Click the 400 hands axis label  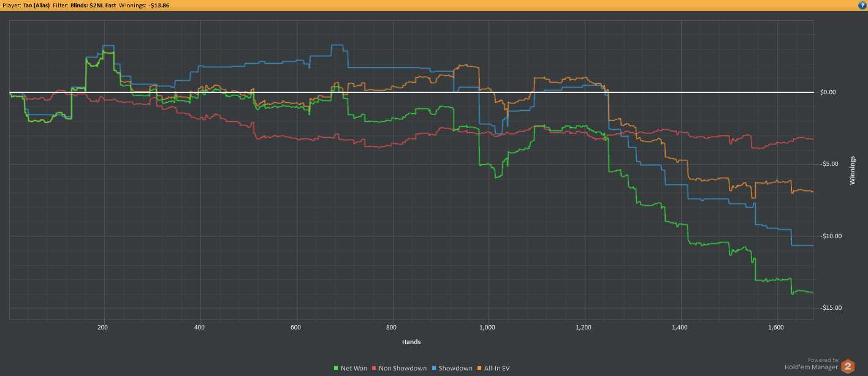(x=199, y=328)
